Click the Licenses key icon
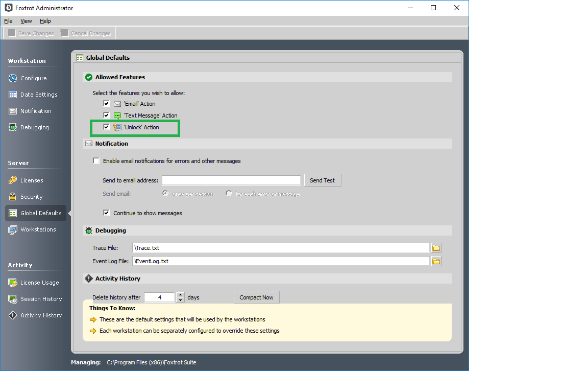The height and width of the screenshot is (371, 588). (13, 180)
